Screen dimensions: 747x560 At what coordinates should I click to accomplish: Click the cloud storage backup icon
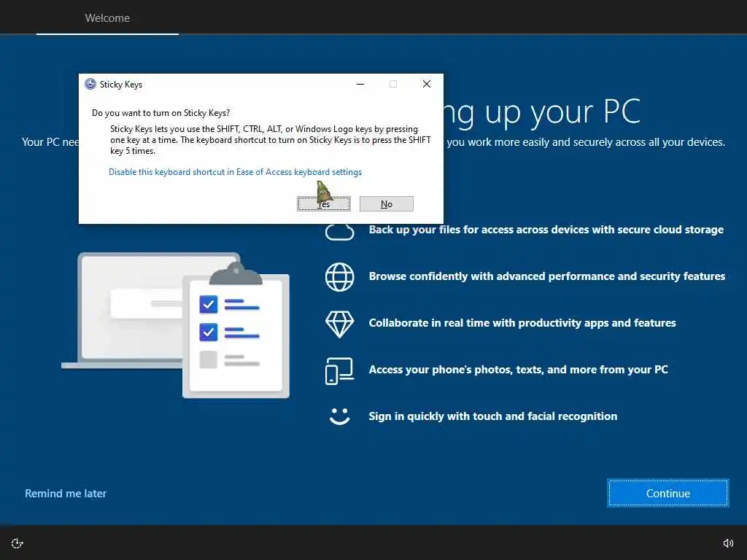[x=340, y=232]
